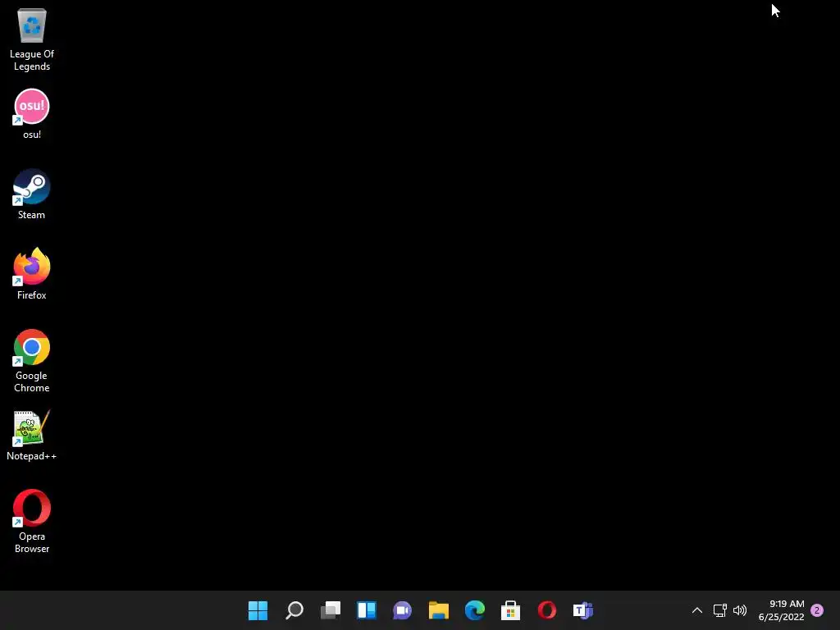Open Task View from the taskbar
Screen dimensions: 840x630
tap(330, 610)
